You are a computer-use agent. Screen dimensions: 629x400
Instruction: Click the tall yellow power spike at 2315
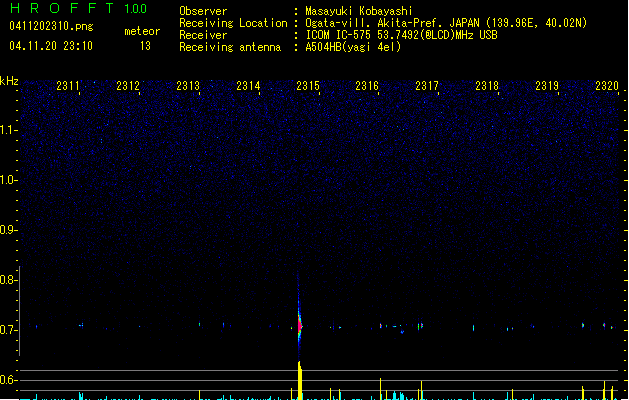[x=300, y=380]
